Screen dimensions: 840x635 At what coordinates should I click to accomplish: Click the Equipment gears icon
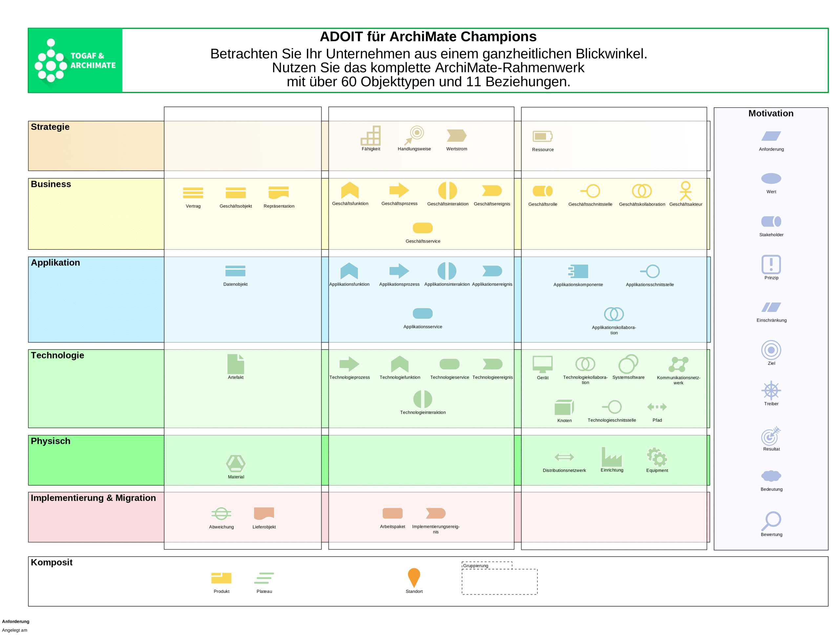[x=657, y=457]
